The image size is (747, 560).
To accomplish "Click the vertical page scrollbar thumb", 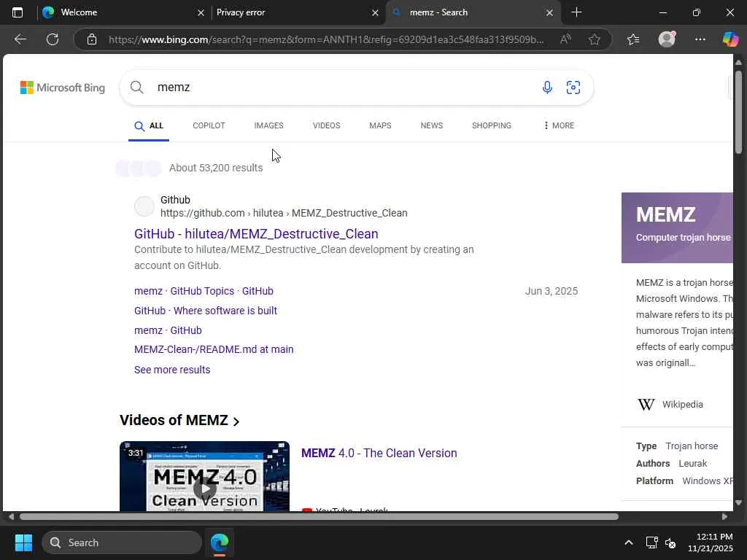I will (738, 112).
